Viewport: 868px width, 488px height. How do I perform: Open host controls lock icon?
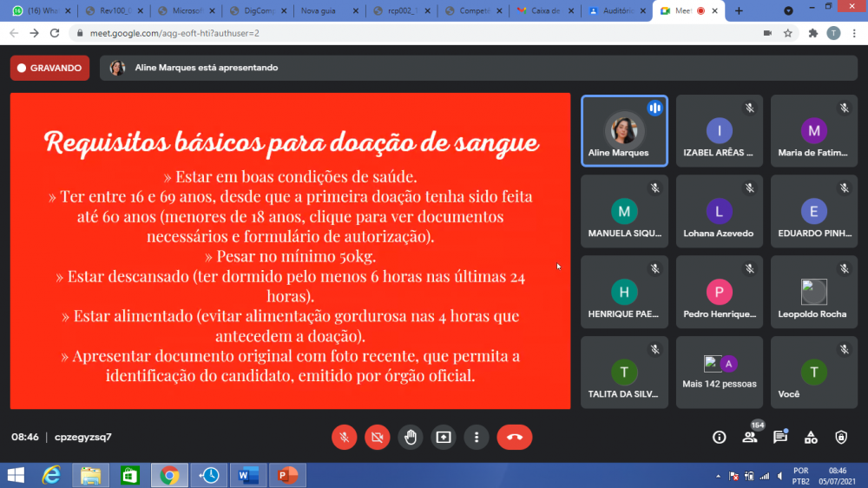pyautogui.click(x=840, y=437)
